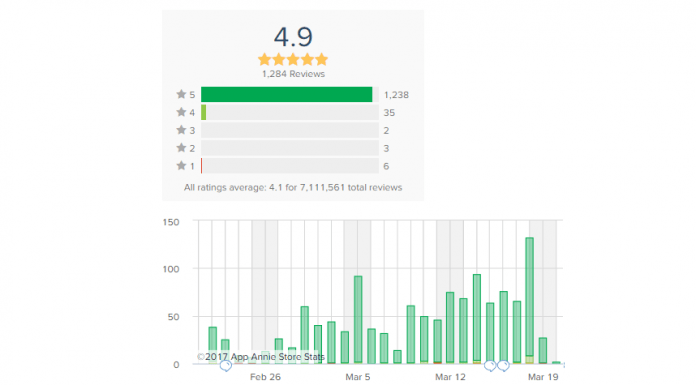
Task: Click the chart bar directly above Mar 5
Action: (358, 320)
